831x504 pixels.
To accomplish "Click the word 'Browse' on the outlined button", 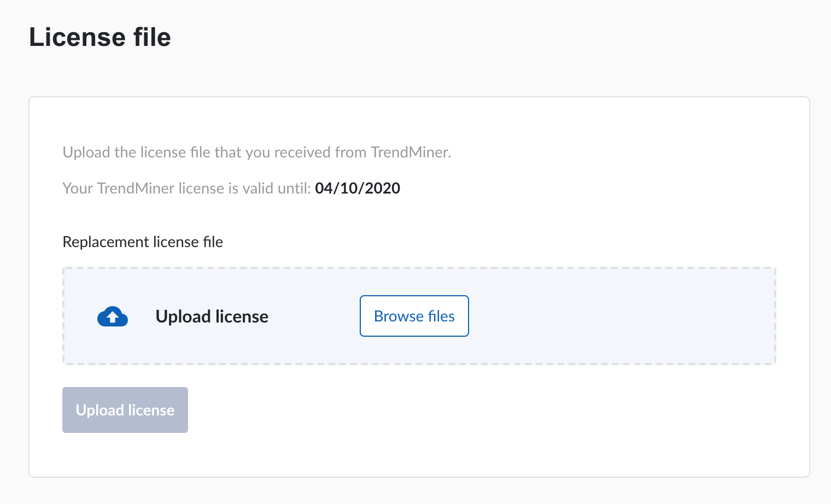I will [x=399, y=317].
